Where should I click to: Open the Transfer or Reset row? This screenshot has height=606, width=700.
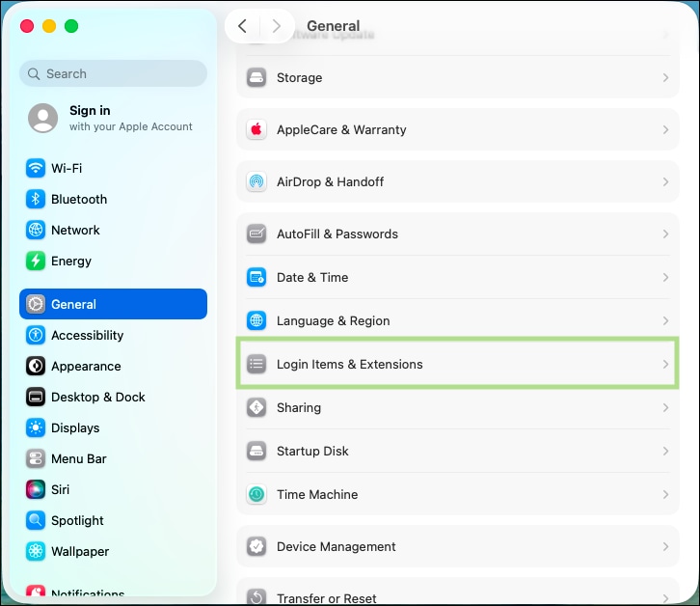coord(458,592)
